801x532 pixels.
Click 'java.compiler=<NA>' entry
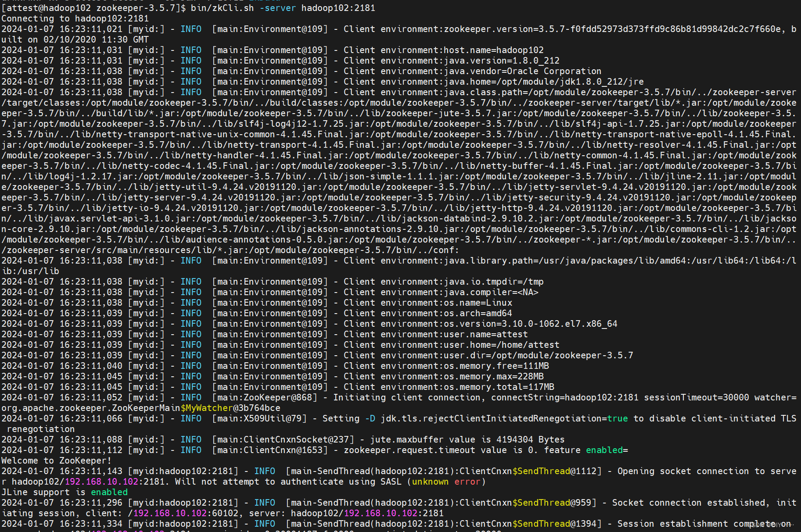(491, 292)
